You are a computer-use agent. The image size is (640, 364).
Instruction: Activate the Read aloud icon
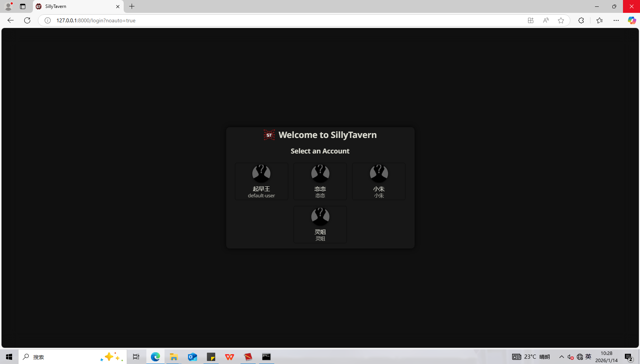546,20
